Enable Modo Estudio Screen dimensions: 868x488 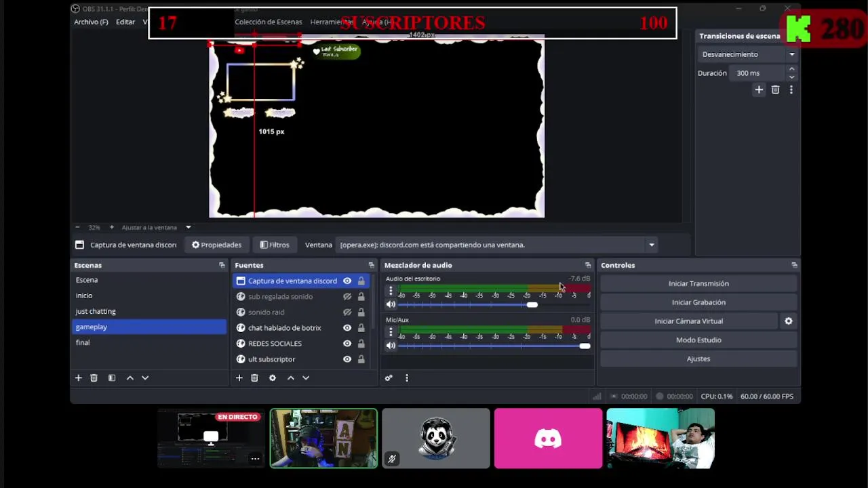698,340
